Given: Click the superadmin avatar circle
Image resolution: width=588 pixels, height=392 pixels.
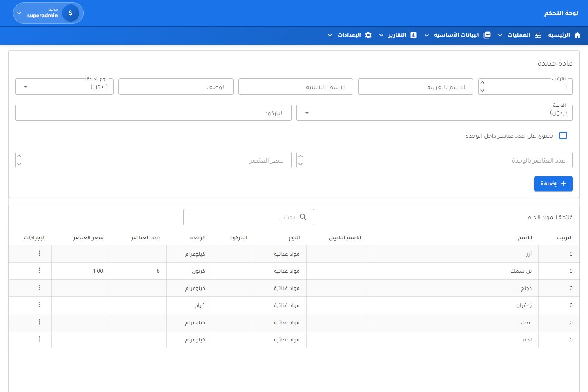Looking at the screenshot, I should coord(71,13).
